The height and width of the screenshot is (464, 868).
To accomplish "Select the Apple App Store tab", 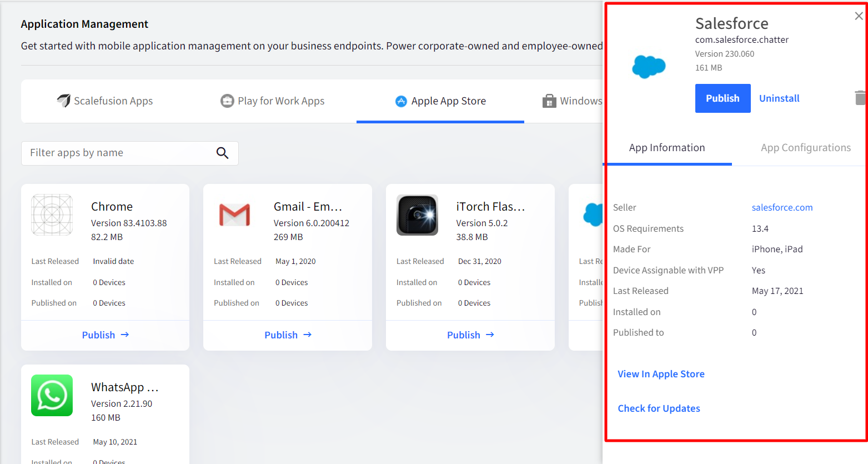I will click(440, 101).
